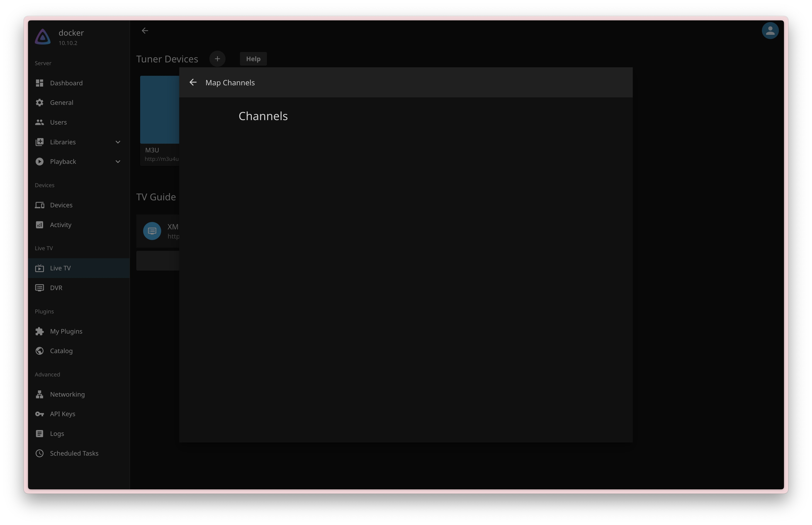812x525 pixels.
Task: Click the Scheduled Tasks clock icon
Action: click(39, 453)
